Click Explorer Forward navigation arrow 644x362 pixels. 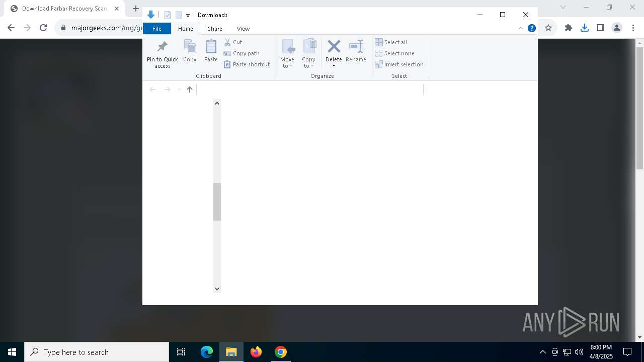pyautogui.click(x=167, y=89)
